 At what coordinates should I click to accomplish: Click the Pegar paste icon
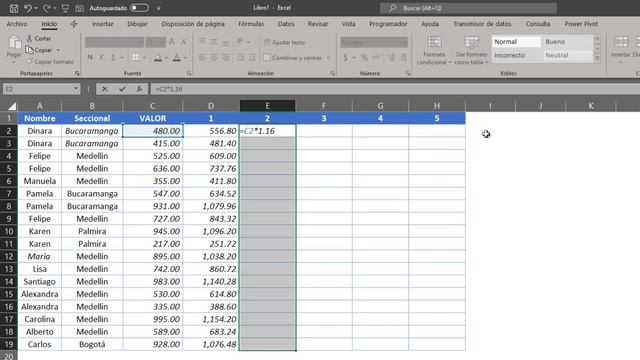click(14, 43)
